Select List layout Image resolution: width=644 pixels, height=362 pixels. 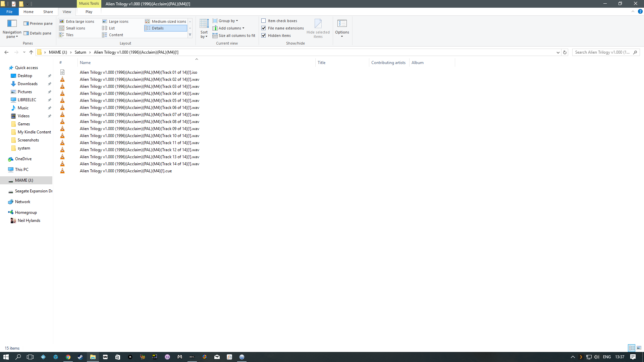[109, 28]
